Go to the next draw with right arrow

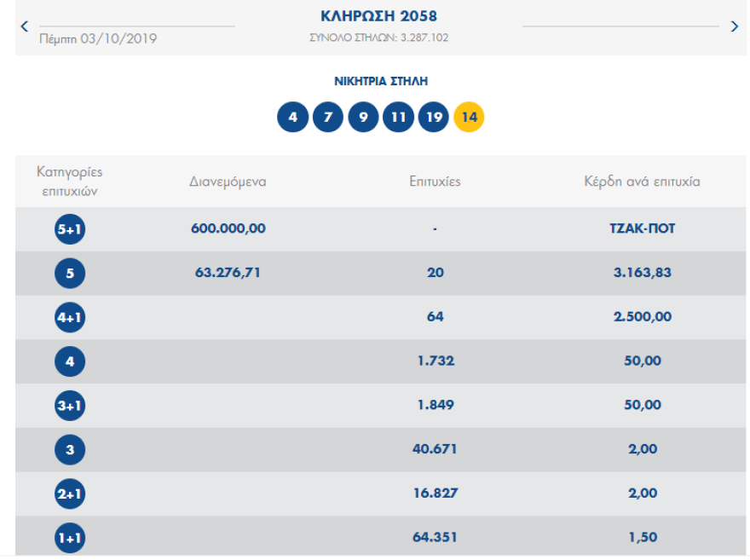735,26
